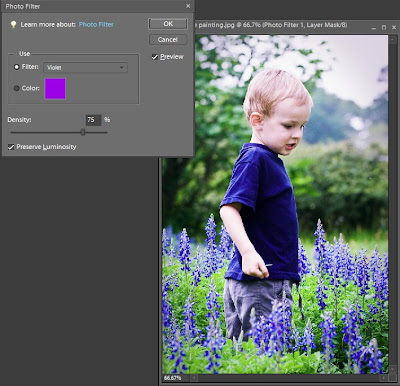Cancel the Photo Filter dialog
400x386 pixels.
[168, 40]
